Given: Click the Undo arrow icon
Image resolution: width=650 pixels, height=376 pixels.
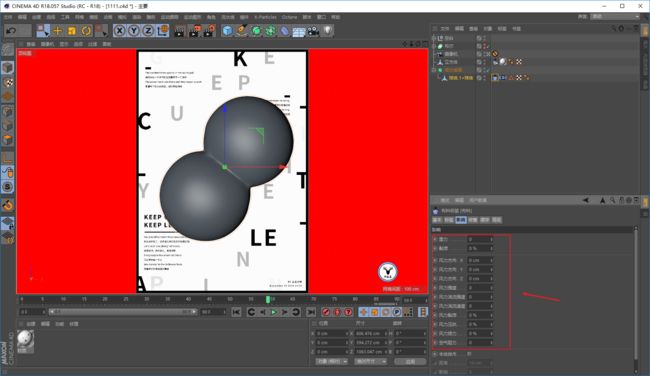Looking at the screenshot, I should 12,31.
